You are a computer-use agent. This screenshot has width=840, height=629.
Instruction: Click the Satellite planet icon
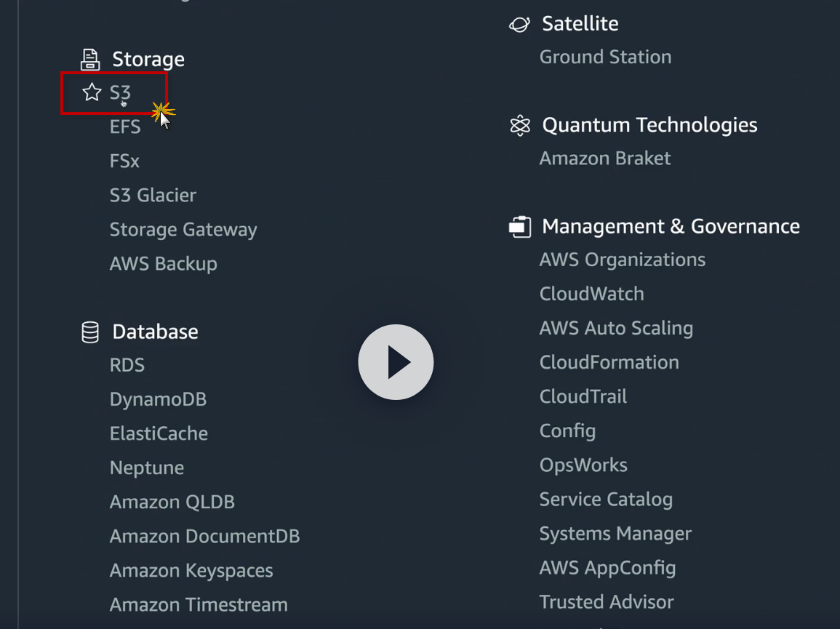(x=519, y=24)
